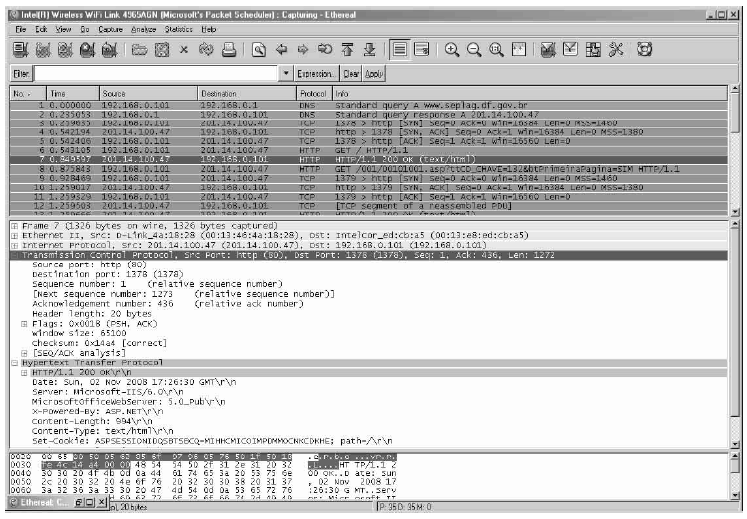Image resolution: width=747 pixels, height=519 pixels.
Task: Expand the Frame 7 tree node
Action: point(12,229)
